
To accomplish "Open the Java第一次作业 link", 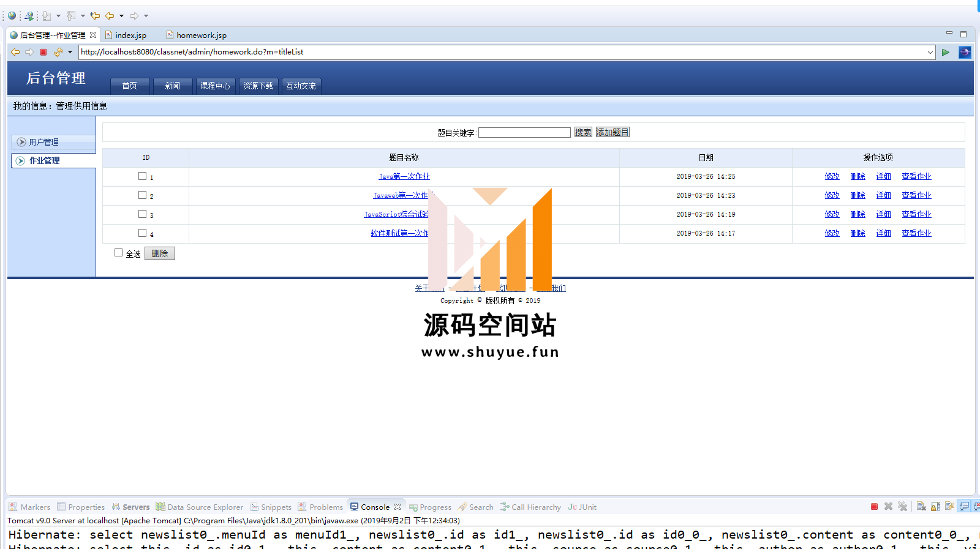I will click(404, 176).
